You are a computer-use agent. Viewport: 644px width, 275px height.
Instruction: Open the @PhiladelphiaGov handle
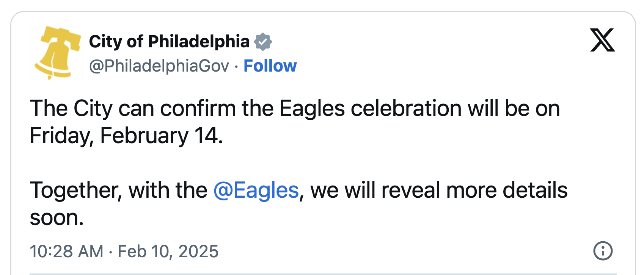tap(159, 66)
